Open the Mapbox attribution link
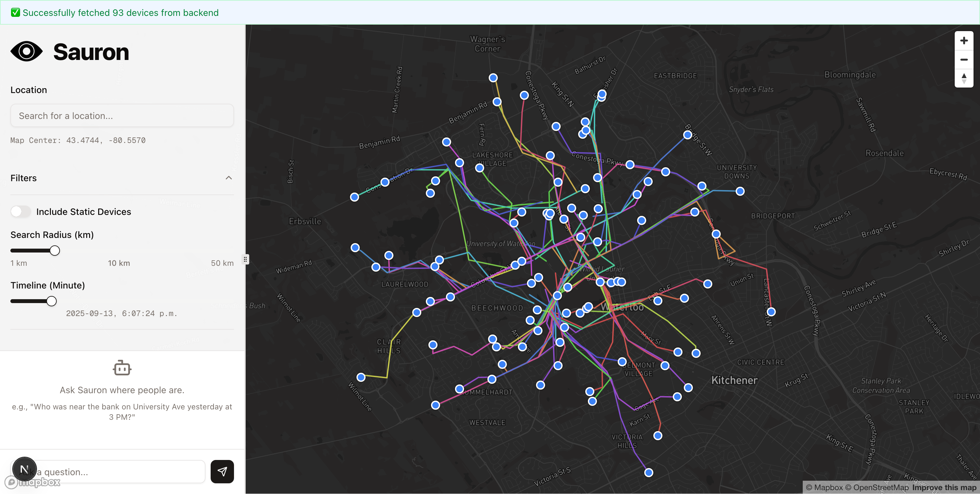 point(824,488)
